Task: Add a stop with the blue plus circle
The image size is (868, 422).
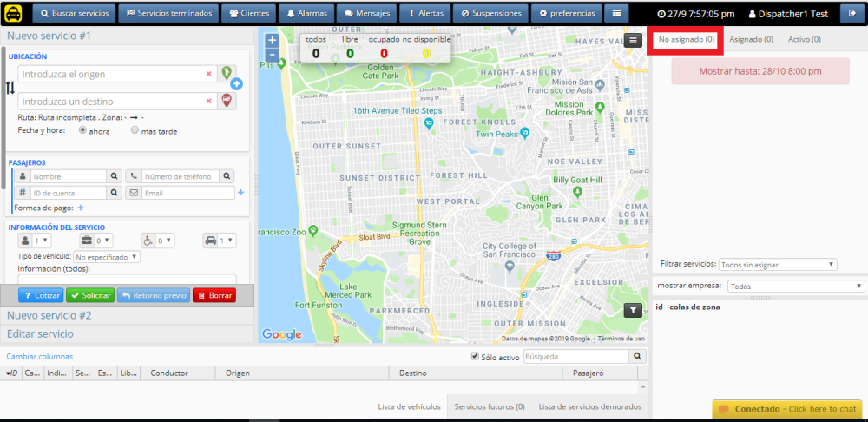Action: click(x=237, y=84)
